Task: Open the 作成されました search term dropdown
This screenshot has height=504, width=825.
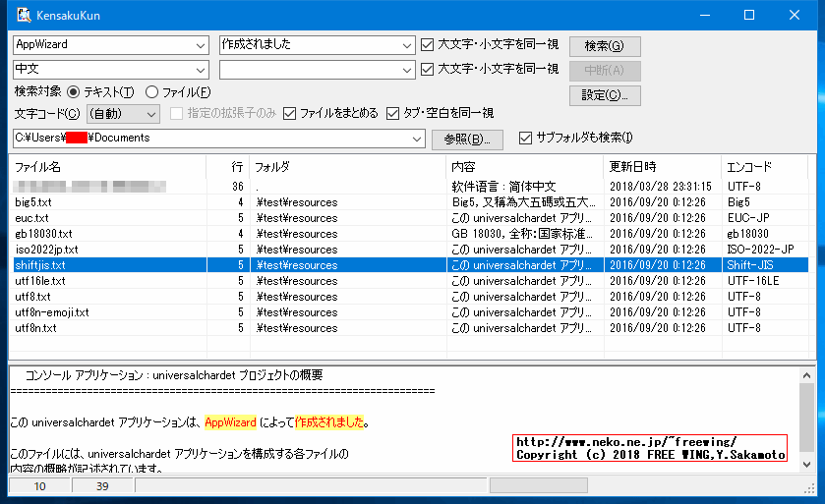Action: (407, 45)
